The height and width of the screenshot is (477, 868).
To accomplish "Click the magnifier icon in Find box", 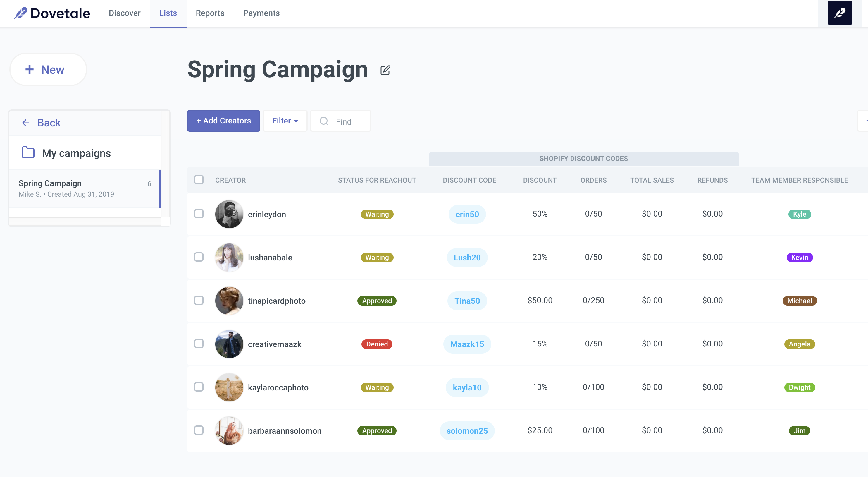I will [324, 121].
